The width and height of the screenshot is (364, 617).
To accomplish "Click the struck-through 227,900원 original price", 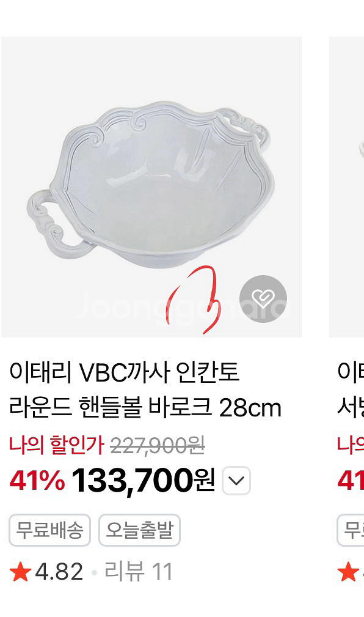I will pos(158,446).
